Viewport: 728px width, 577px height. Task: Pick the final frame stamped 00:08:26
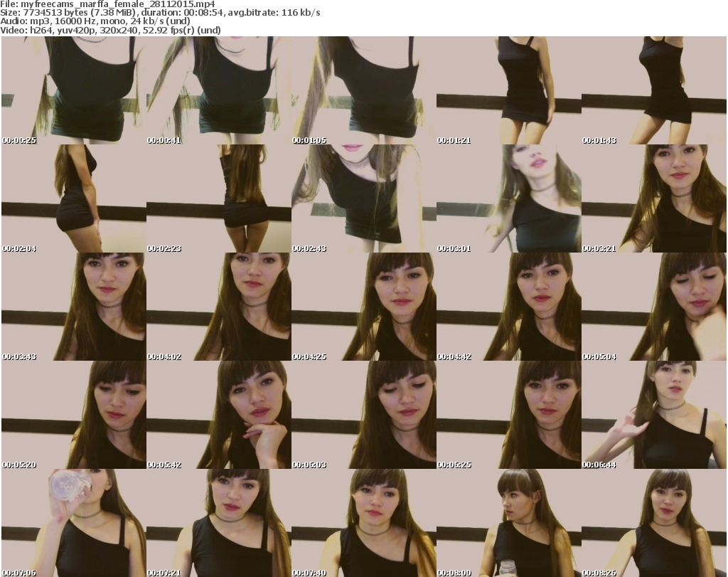(x=654, y=523)
